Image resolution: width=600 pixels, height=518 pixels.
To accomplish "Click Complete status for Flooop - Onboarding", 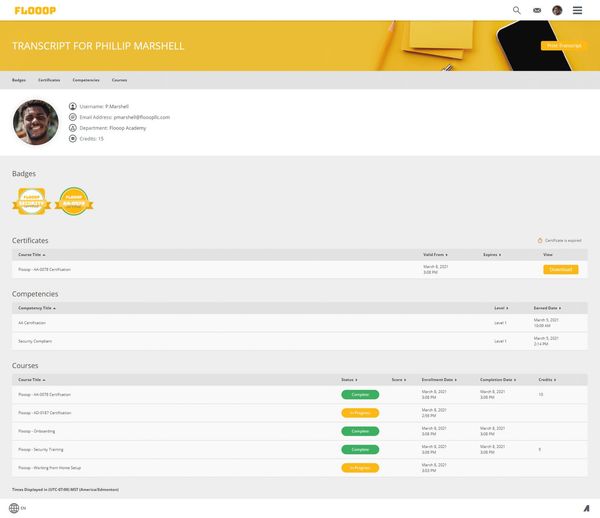I will 360,431.
